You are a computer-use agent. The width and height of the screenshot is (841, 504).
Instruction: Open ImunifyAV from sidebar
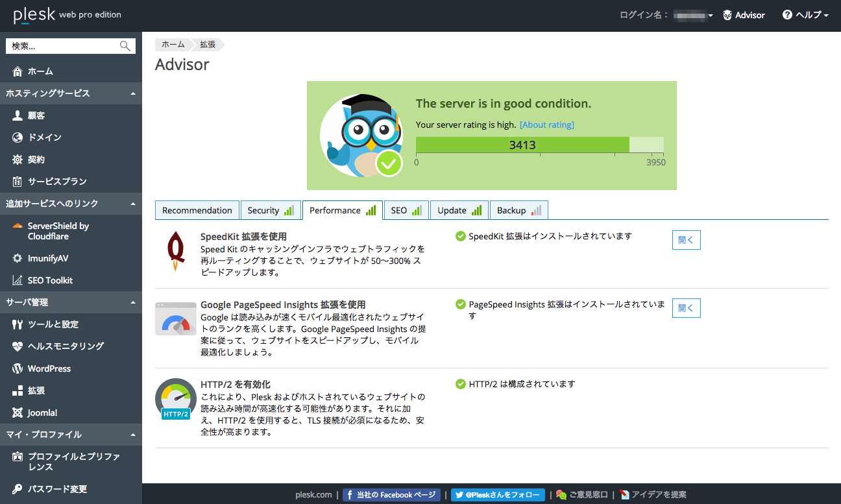point(47,258)
